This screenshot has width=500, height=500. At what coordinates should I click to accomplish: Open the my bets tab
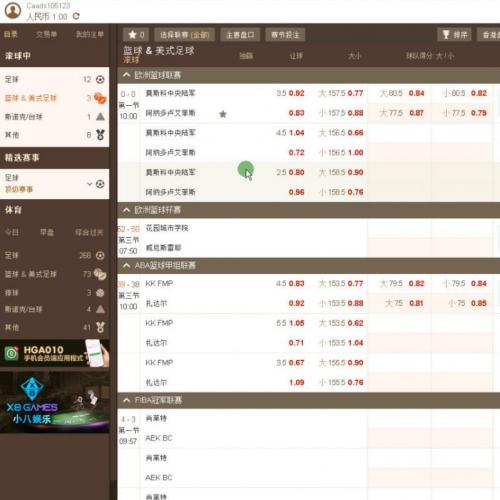(90, 34)
